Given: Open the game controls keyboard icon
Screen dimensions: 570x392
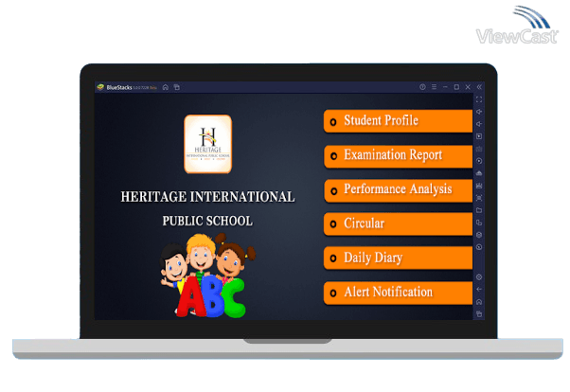Looking at the screenshot, I should coord(479,149).
